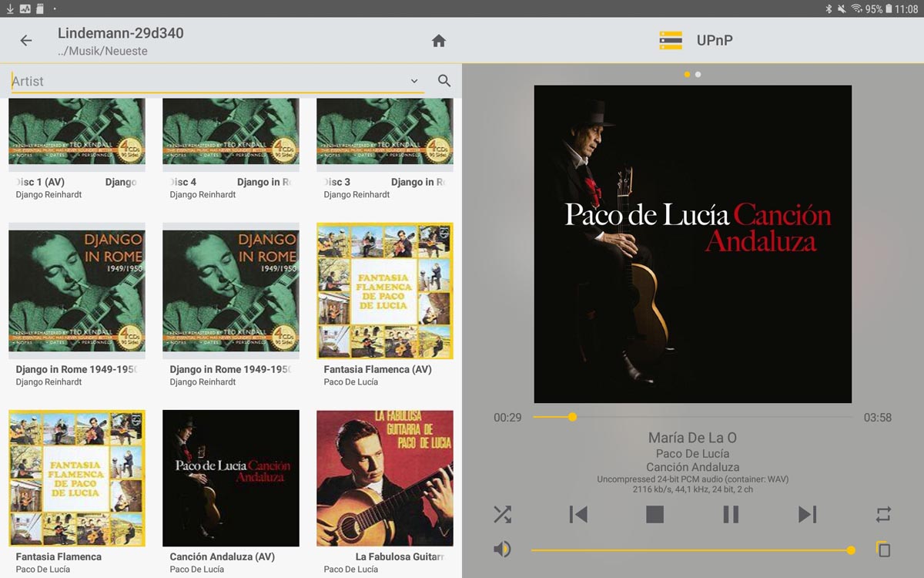
Task: Open La Fabulosa Guitarra album cover
Action: click(385, 478)
